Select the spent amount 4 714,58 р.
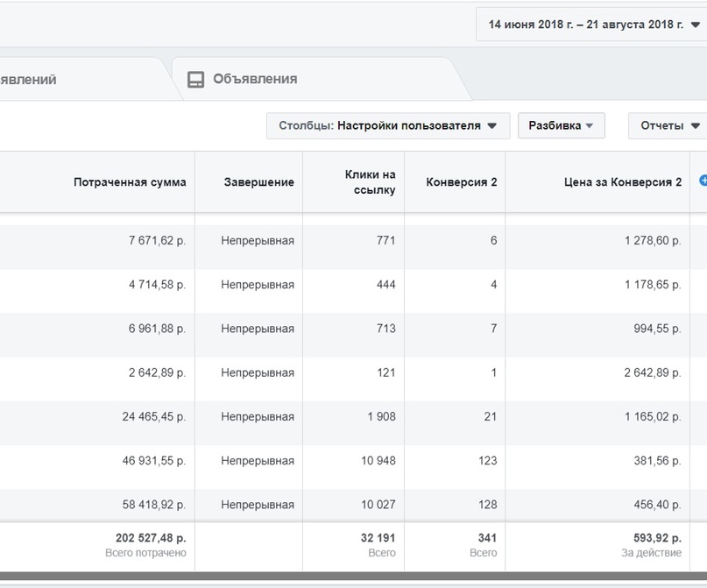Image resolution: width=707 pixels, height=588 pixels. point(158,285)
